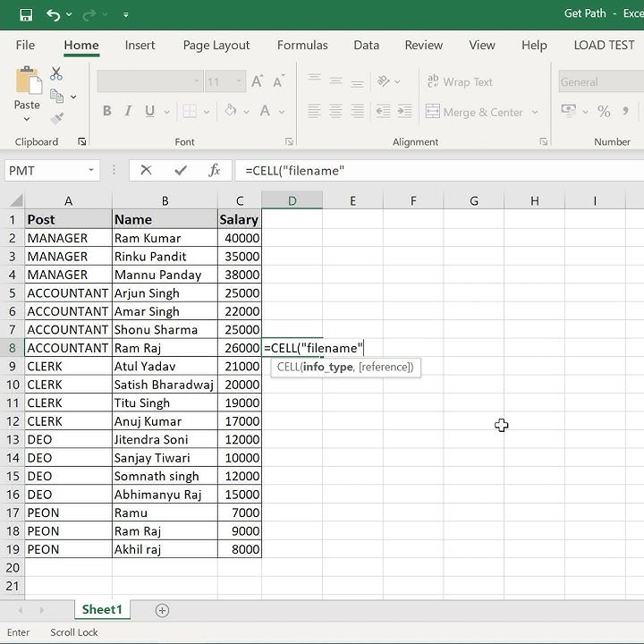This screenshot has height=644, width=644.
Task: Confirm formula with the checkmark button
Action: pos(181,170)
